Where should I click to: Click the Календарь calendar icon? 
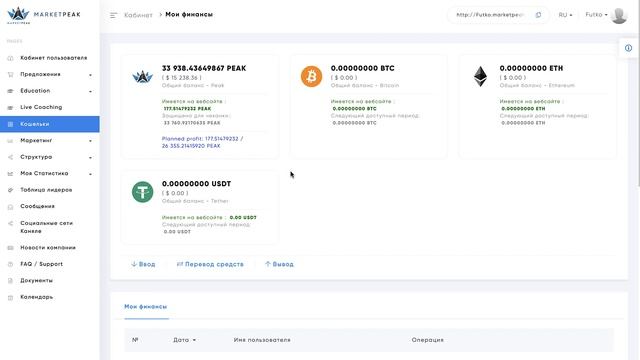pyautogui.click(x=11, y=298)
